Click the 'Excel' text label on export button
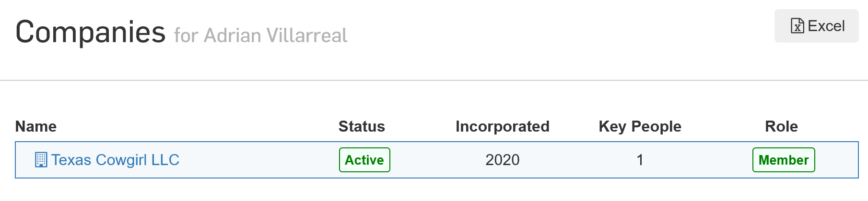Screen dimensions: 868x201 point(826,26)
